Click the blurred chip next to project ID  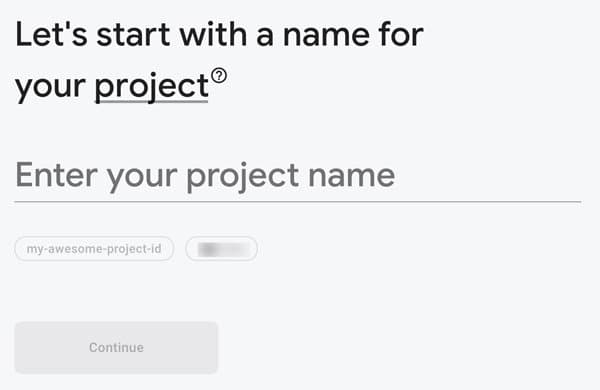click(x=222, y=249)
